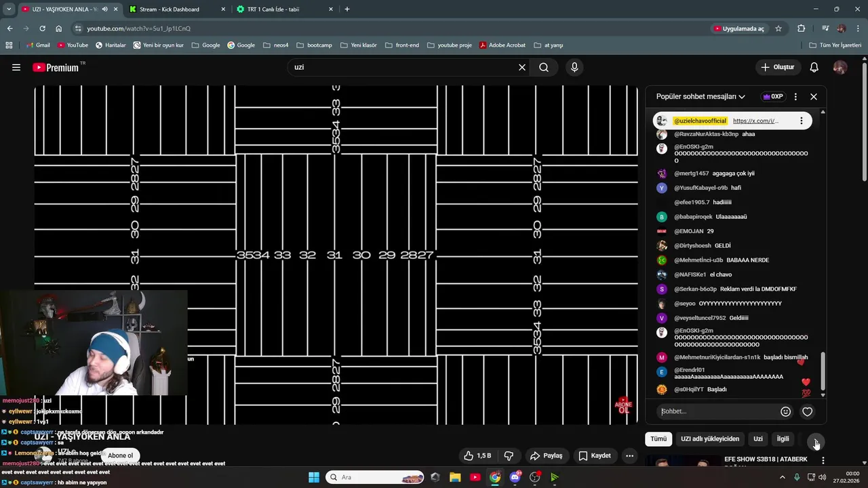Viewport: 868px width, 488px height.
Task: Select the "UZI adlı yükleyiciden" chip
Action: pos(710,439)
